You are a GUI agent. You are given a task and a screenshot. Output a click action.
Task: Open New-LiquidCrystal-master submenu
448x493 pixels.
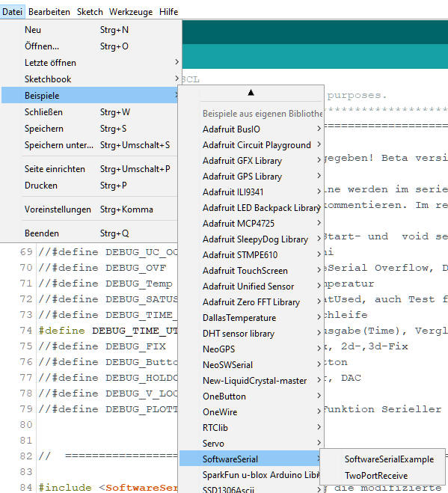(251, 381)
